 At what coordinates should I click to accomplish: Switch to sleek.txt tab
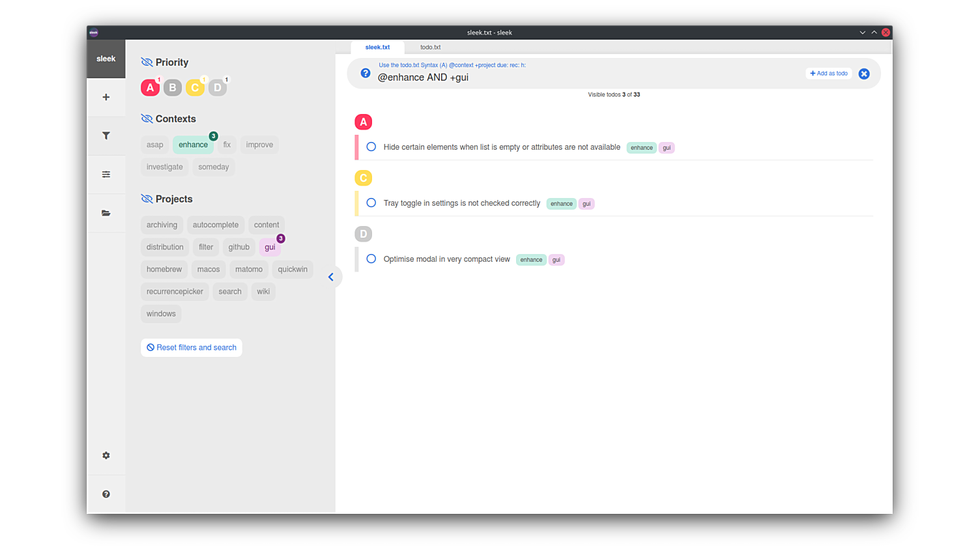[x=377, y=47]
